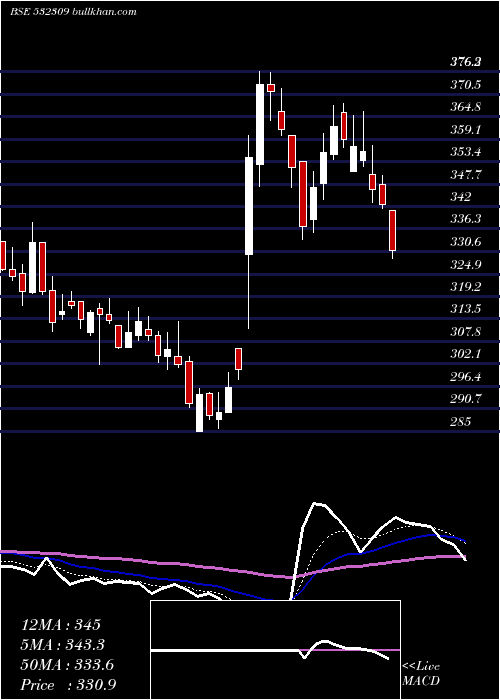Click the tall white candle topping near 370.5

click(x=260, y=124)
